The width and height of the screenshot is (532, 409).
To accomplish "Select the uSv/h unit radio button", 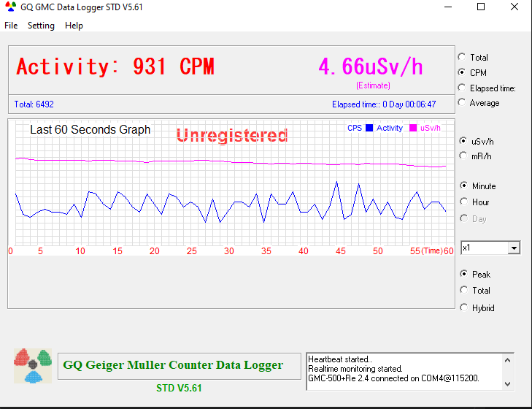I will pos(463,141).
